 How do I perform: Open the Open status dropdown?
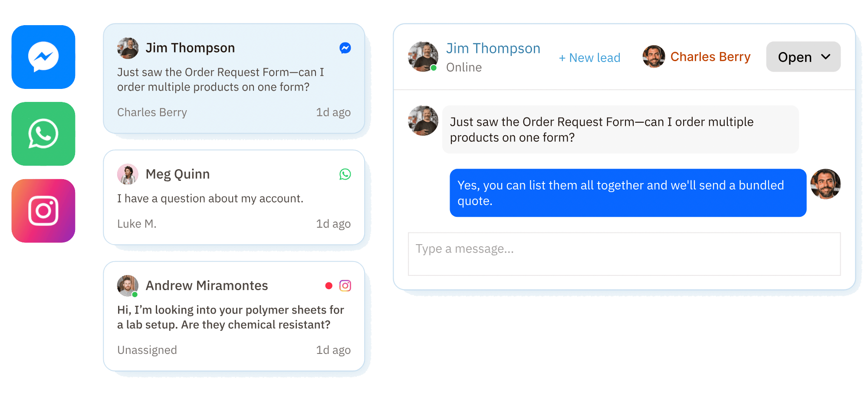click(803, 57)
